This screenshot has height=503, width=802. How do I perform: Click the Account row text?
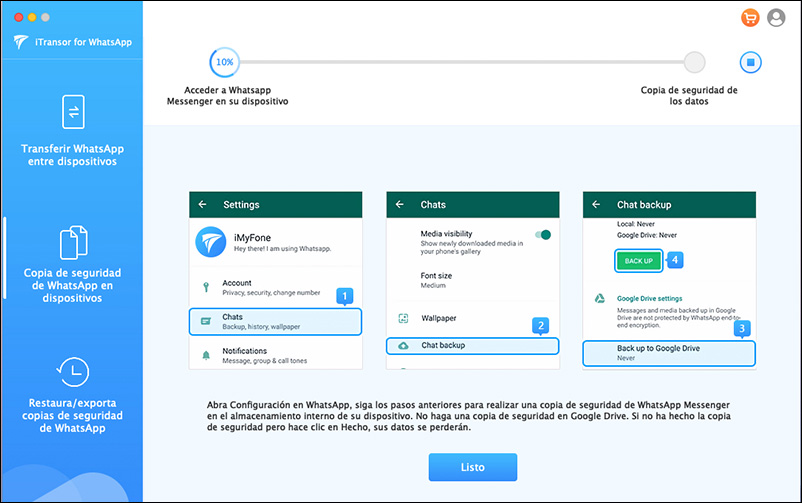coord(271,287)
